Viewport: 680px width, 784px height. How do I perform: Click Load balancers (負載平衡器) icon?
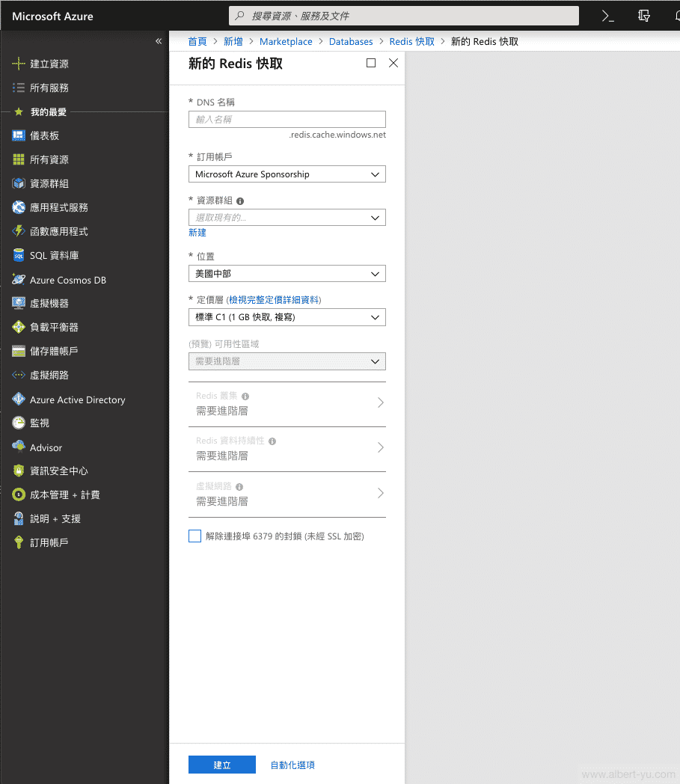[19, 327]
